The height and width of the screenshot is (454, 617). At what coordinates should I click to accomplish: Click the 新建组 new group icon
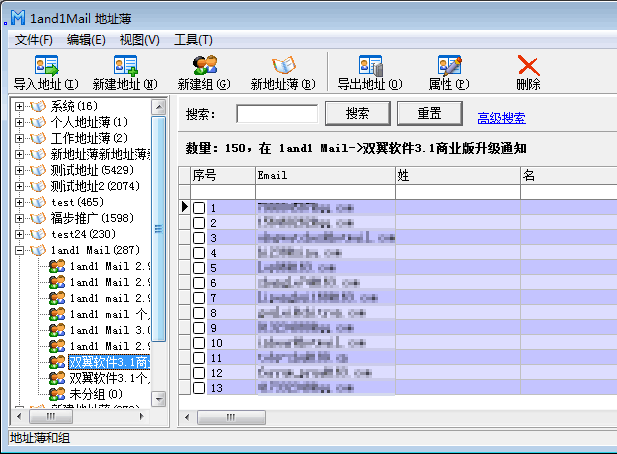coord(204,66)
